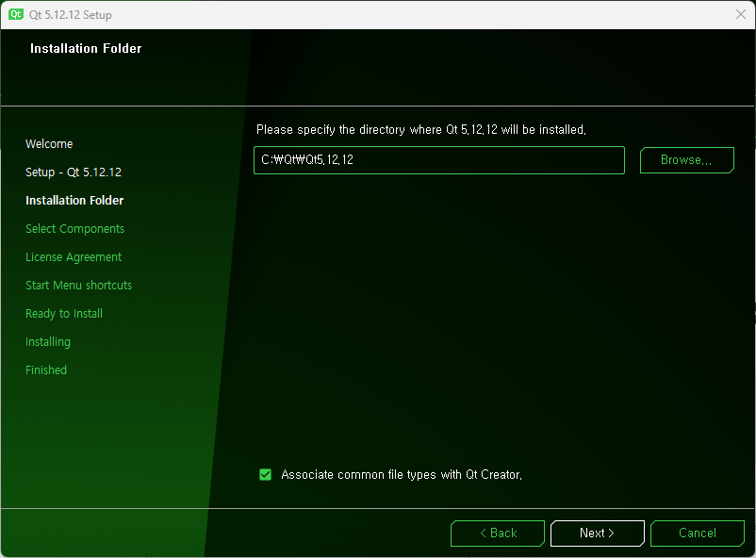Image resolution: width=756 pixels, height=558 pixels.
Task: Close the Qt 5.12.12 Setup window
Action: pos(741,14)
